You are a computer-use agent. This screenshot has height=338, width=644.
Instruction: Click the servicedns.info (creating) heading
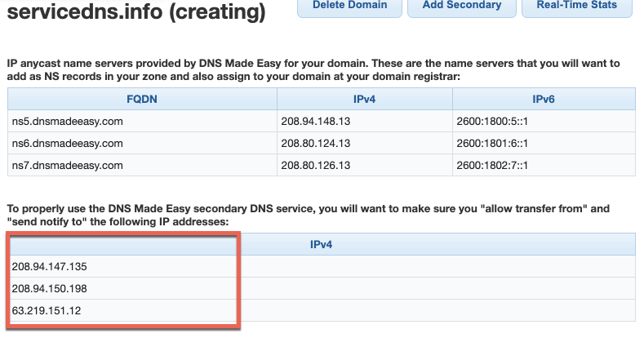(136, 11)
